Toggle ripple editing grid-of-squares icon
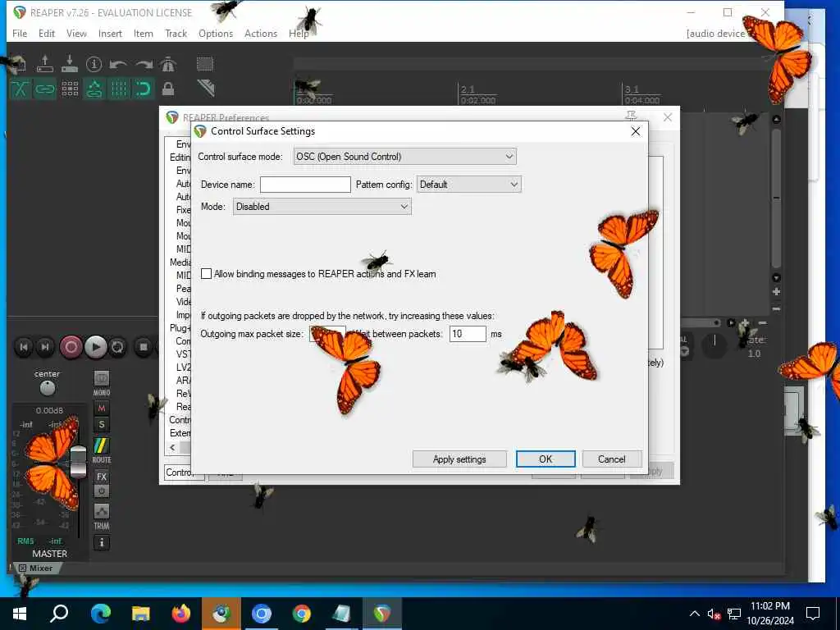 [70, 89]
